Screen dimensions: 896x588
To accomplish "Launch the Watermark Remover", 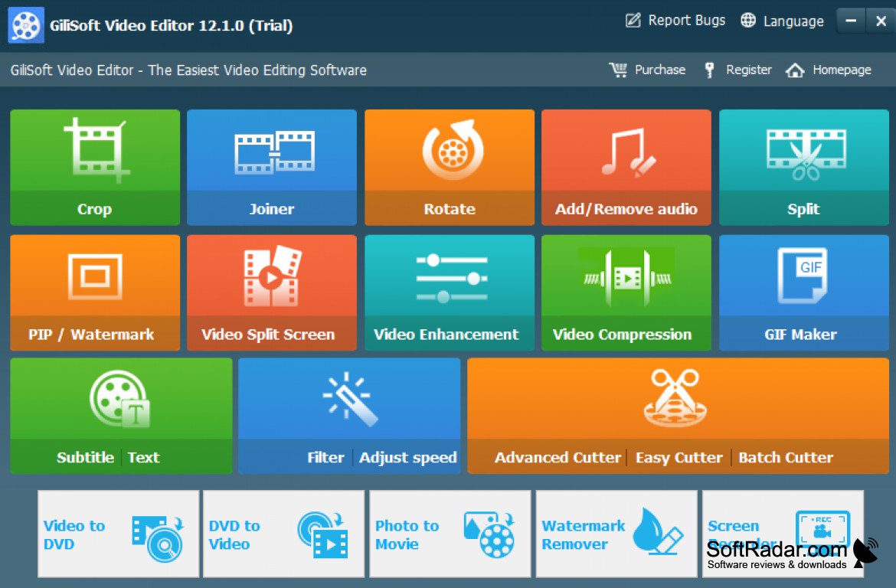I will coord(616,534).
